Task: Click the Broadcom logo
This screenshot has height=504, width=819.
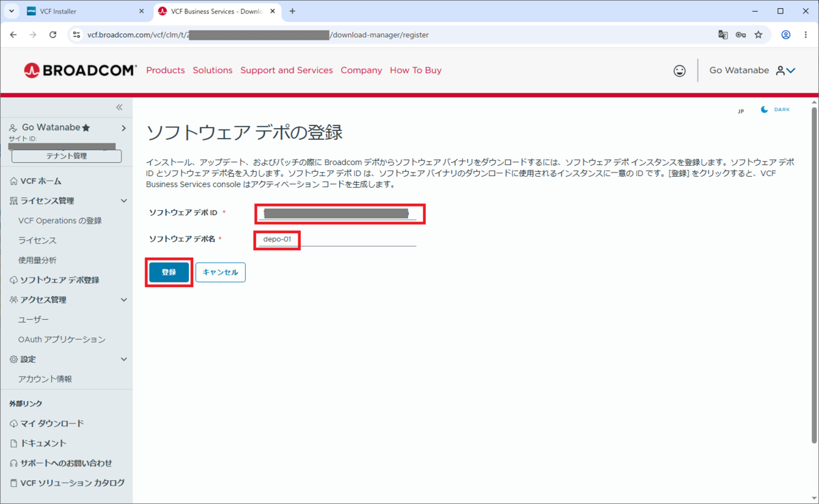Action: [x=80, y=70]
